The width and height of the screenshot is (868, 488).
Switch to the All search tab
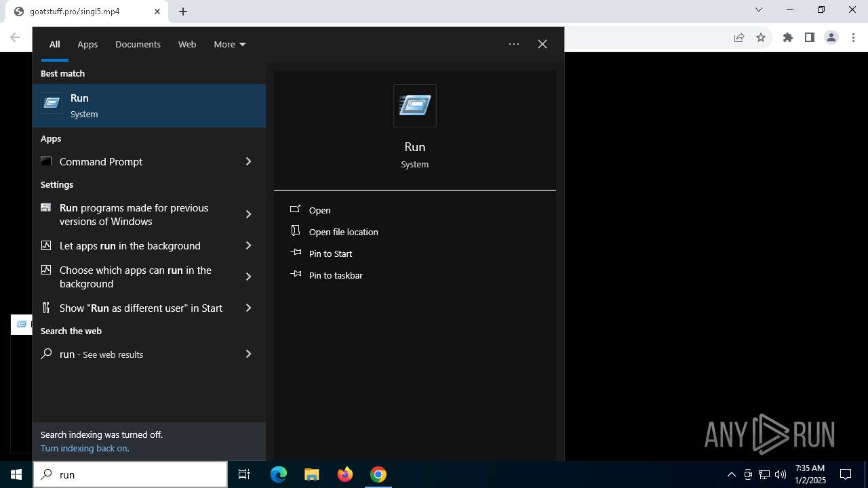click(x=54, y=44)
